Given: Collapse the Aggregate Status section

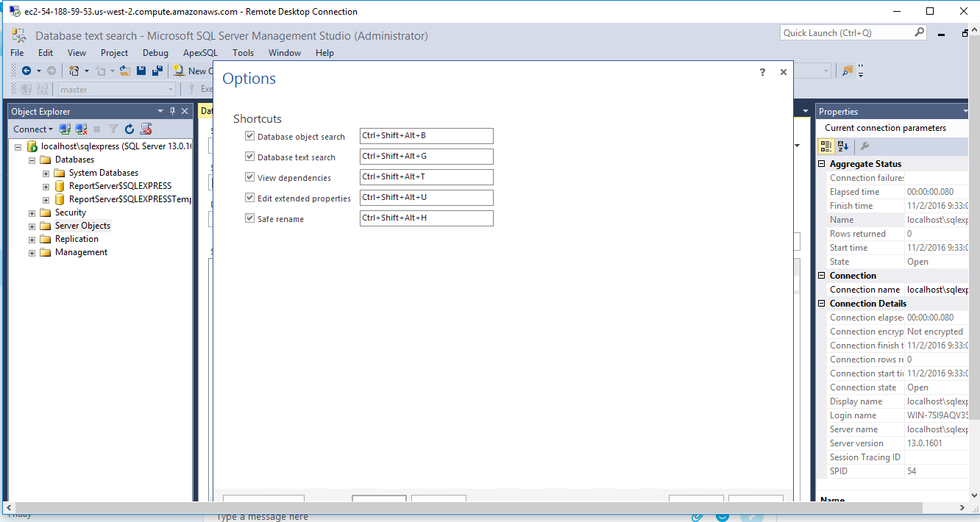Looking at the screenshot, I should [x=822, y=164].
